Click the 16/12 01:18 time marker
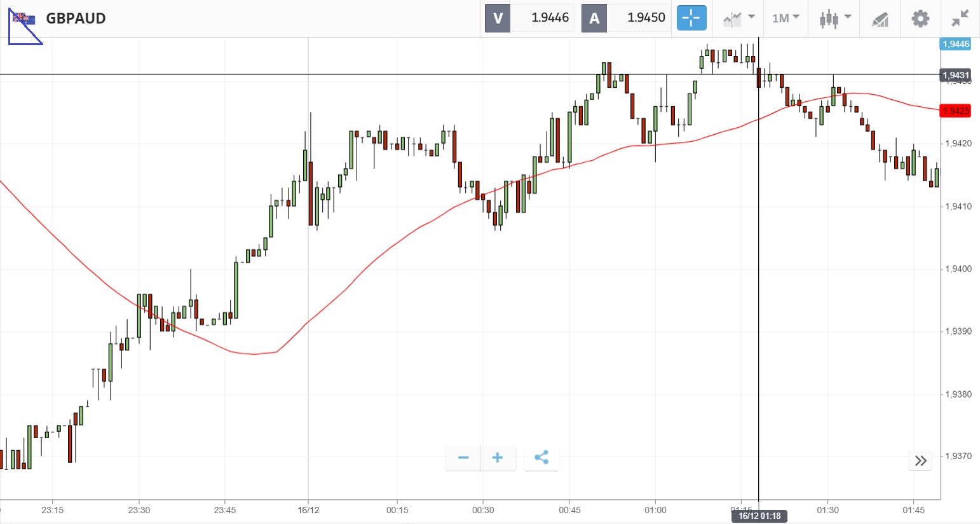Viewport: 980px width, 524px height. click(759, 516)
